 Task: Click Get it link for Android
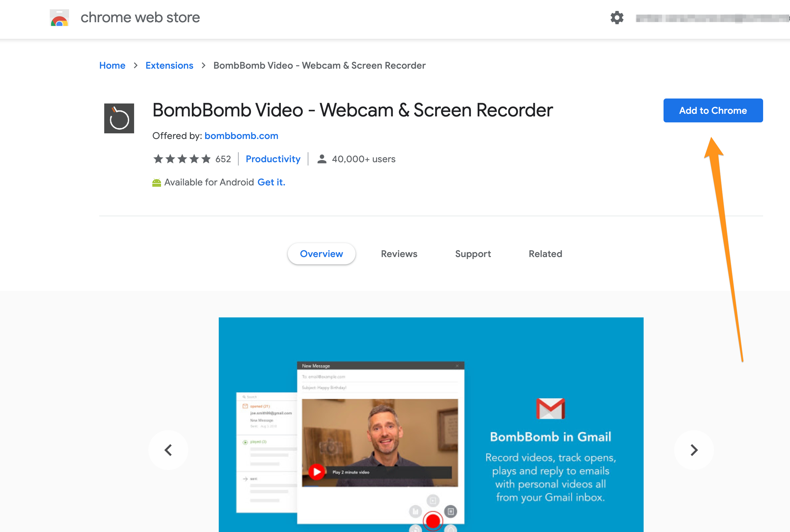coord(271,182)
